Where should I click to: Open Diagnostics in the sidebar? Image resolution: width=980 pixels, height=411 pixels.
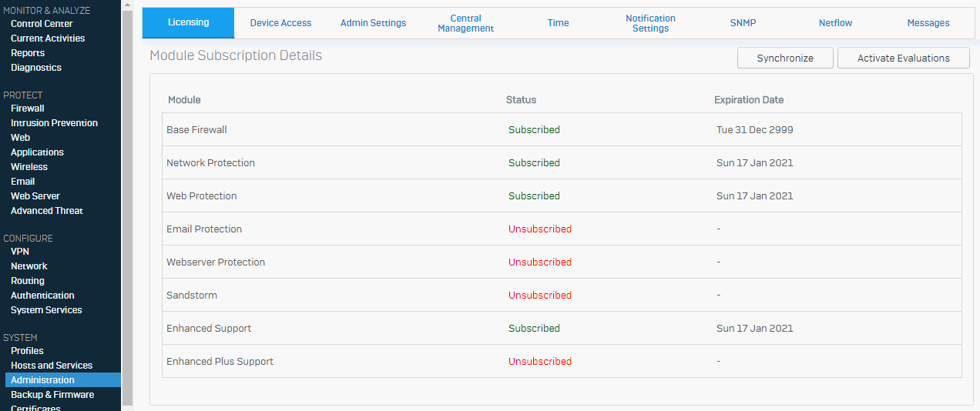click(x=36, y=68)
